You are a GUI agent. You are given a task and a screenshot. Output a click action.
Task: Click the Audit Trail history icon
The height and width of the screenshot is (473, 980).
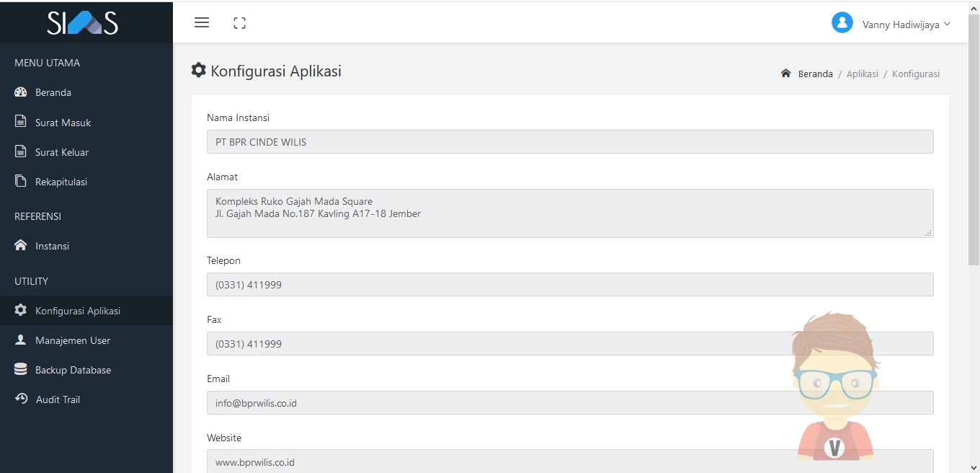(21, 399)
